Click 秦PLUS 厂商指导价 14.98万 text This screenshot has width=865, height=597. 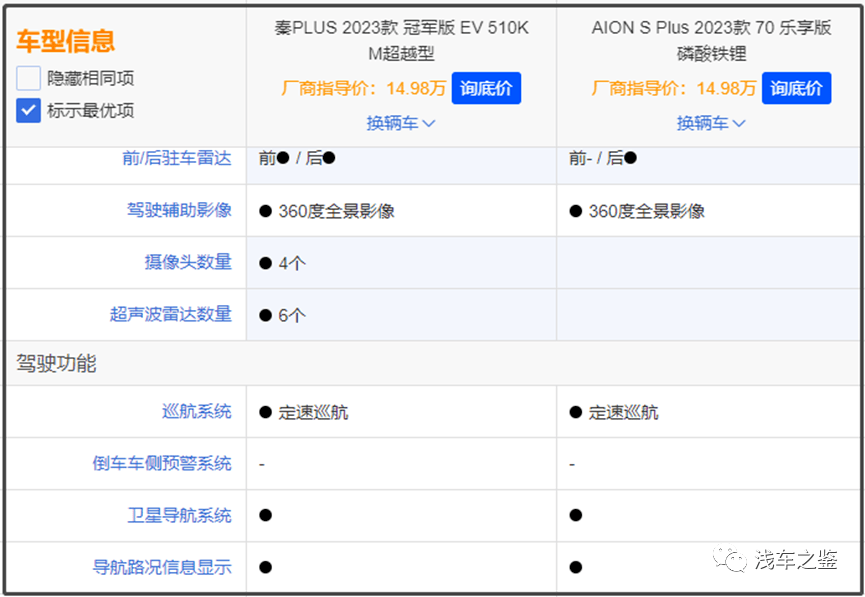tap(364, 88)
